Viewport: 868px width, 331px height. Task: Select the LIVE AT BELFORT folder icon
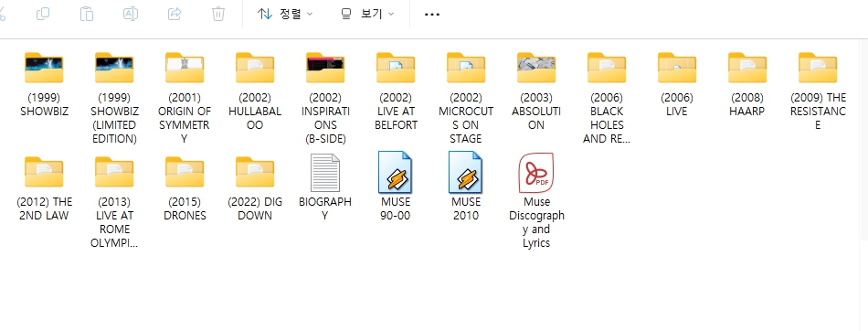tap(396, 68)
